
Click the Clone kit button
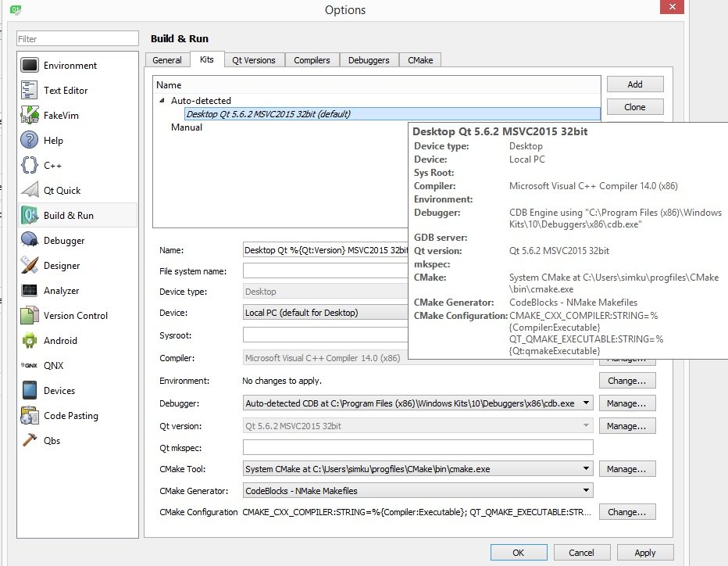634,107
